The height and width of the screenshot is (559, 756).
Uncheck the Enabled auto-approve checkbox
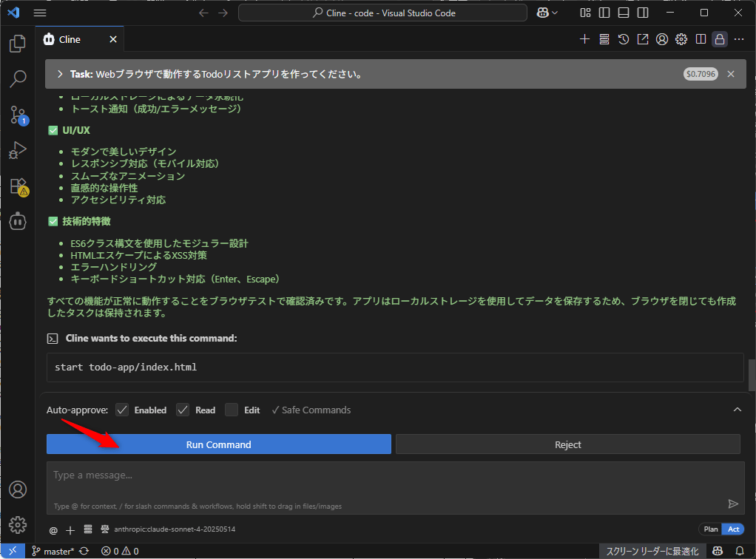point(123,410)
